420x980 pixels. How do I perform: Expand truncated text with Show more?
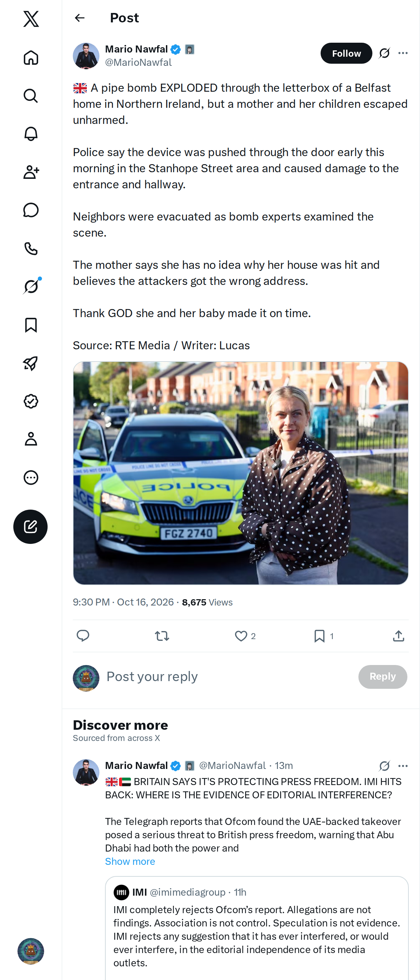pyautogui.click(x=130, y=861)
